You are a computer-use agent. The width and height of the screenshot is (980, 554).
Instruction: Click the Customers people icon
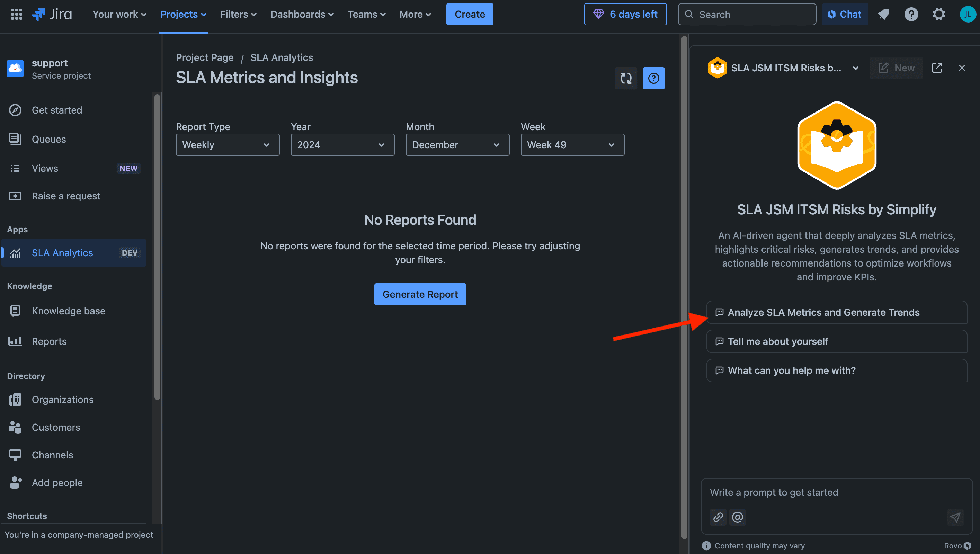[15, 427]
